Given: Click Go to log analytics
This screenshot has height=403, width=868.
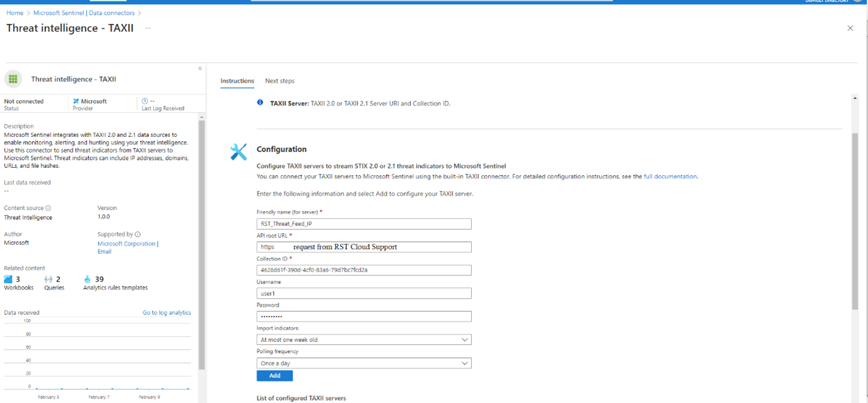Looking at the screenshot, I should [x=167, y=312].
